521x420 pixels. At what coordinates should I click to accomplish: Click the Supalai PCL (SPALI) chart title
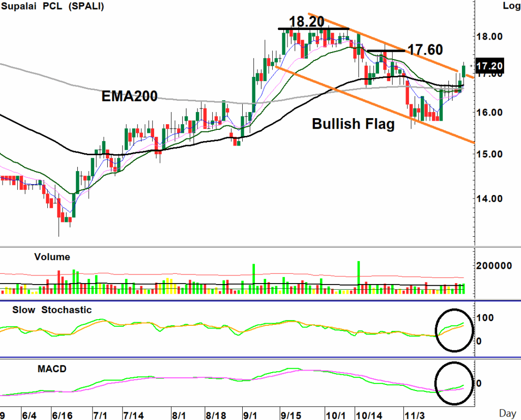click(x=52, y=6)
